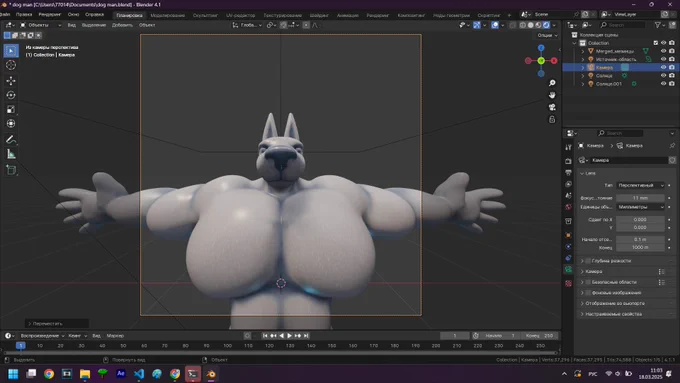Open the Глоба... transform orientation dropdown
680x383 pixels.
tap(247, 25)
